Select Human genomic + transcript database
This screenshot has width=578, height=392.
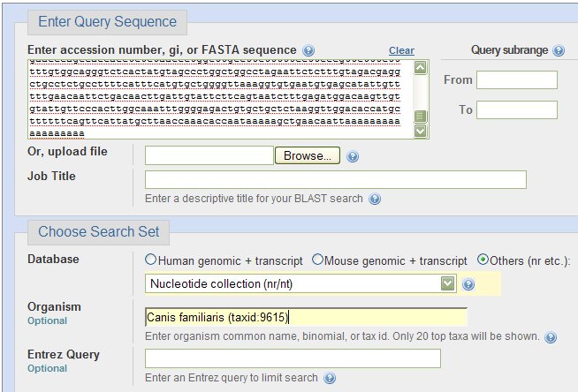150,260
